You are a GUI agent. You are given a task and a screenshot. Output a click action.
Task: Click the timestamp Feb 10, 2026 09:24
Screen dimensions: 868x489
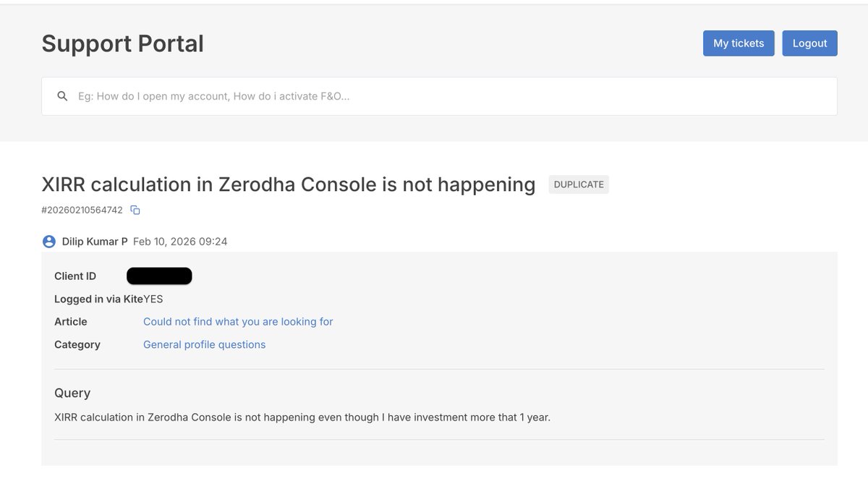point(180,242)
